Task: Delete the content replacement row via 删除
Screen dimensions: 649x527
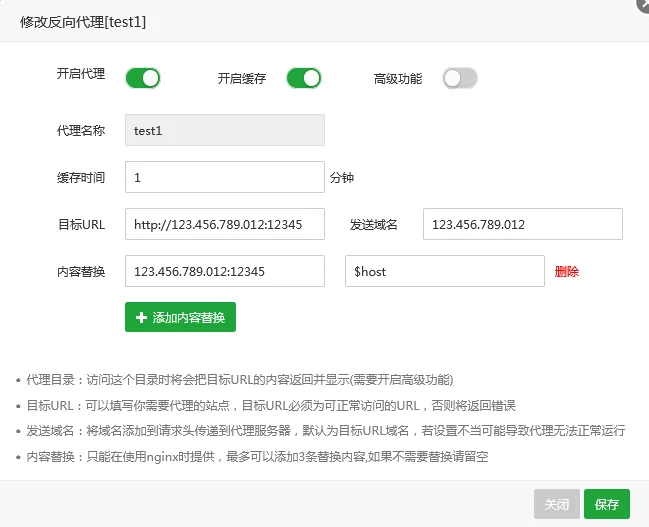Action: [x=566, y=271]
